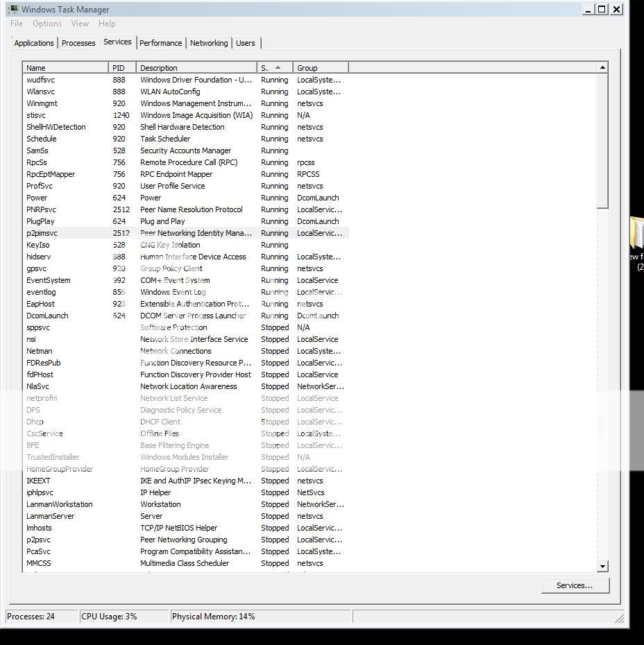Open the Options menu
Screen dimensions: 644x645
point(47,24)
